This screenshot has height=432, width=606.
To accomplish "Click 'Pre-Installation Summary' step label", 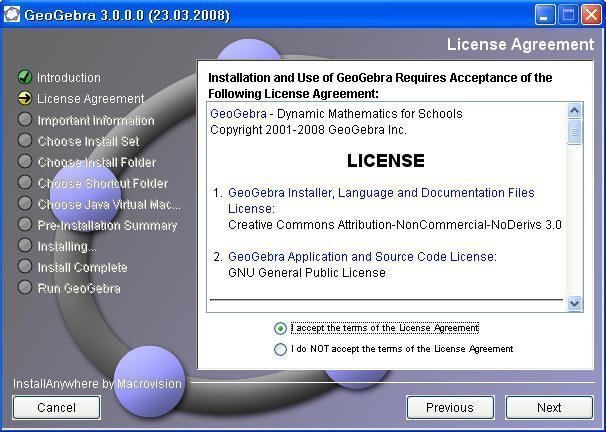I will pos(107,226).
